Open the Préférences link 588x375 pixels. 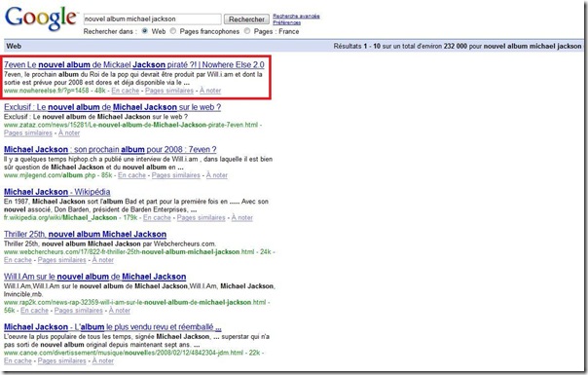286,22
